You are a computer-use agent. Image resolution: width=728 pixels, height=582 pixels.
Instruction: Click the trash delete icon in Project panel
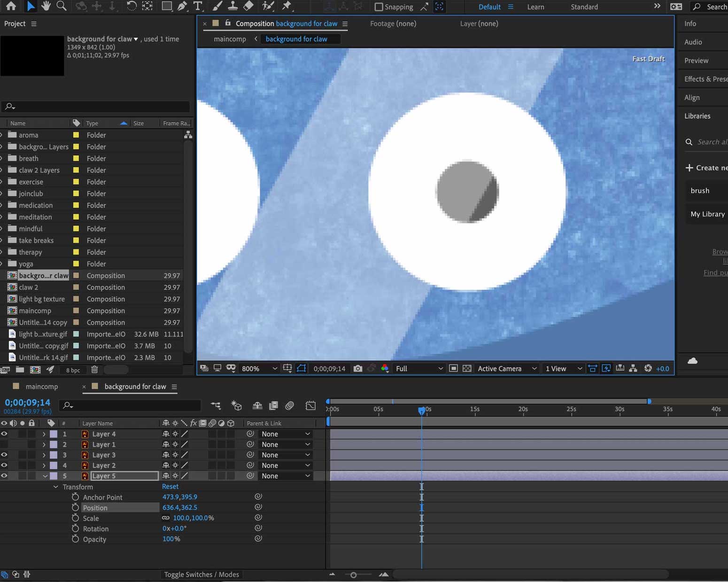coord(94,370)
